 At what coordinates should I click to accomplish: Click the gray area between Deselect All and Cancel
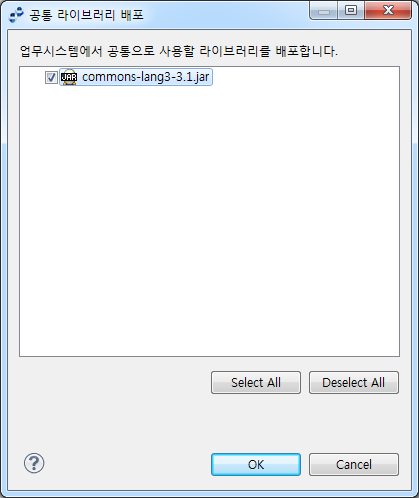(354, 423)
